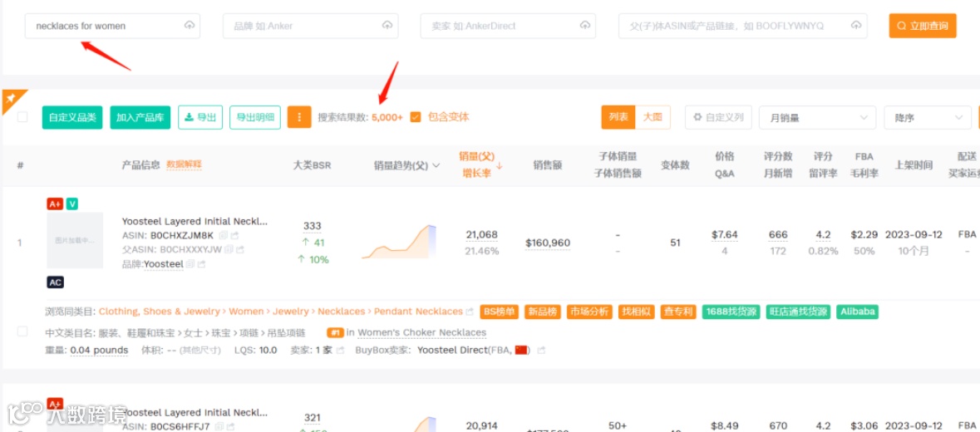This screenshot has height=432, width=980.
Task: Click the sort arrow beside 销量(父) 增长率
Action: pos(500,165)
